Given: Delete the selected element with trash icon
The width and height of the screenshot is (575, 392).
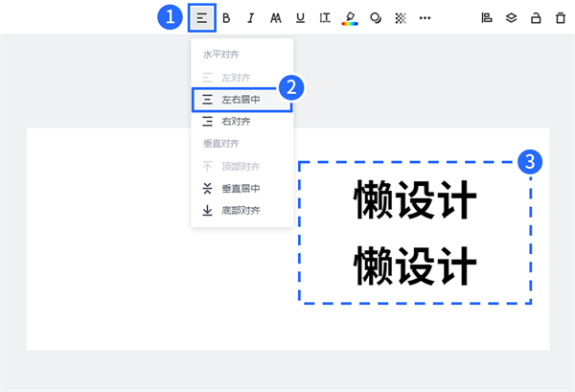Looking at the screenshot, I should point(560,17).
